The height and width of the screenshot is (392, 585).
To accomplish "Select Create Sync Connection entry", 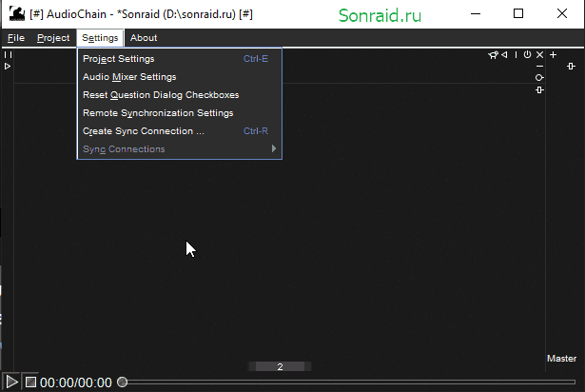I will click(x=179, y=131).
